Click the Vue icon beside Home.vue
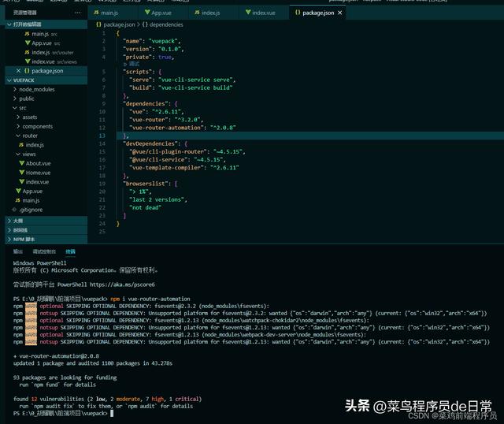The height and width of the screenshot is (424, 504). pos(22,173)
